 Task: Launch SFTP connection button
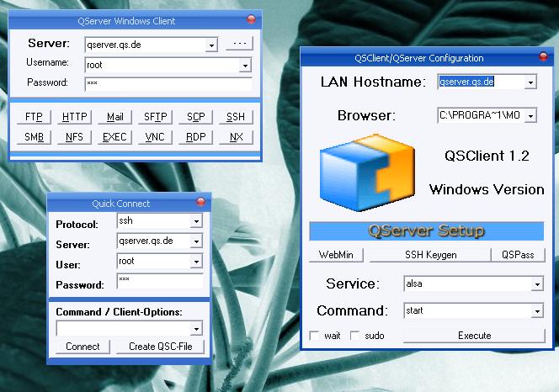click(x=156, y=117)
